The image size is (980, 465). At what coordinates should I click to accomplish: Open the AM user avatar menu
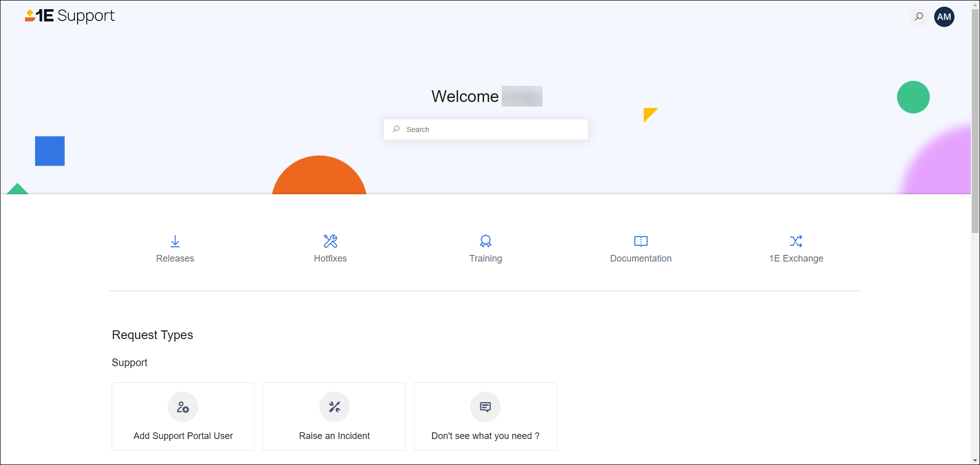(x=944, y=17)
